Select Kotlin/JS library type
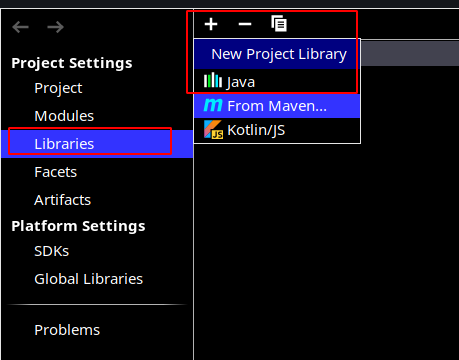459x360 pixels. (x=277, y=130)
